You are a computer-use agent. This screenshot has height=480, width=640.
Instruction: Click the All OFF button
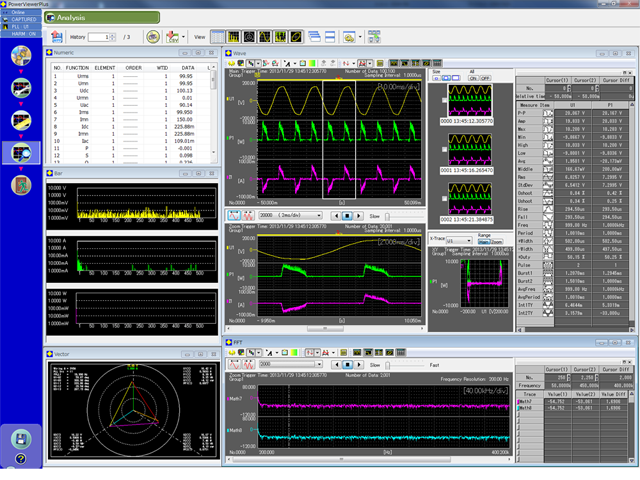pyautogui.click(x=485, y=78)
